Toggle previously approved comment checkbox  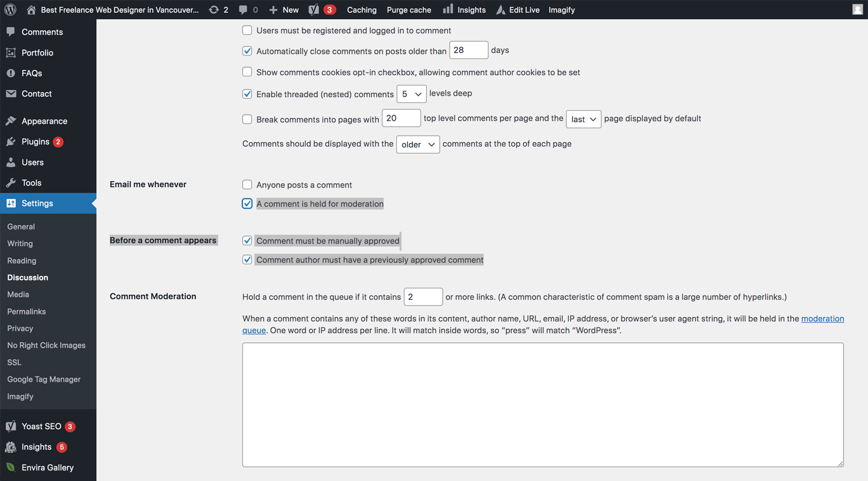click(247, 260)
